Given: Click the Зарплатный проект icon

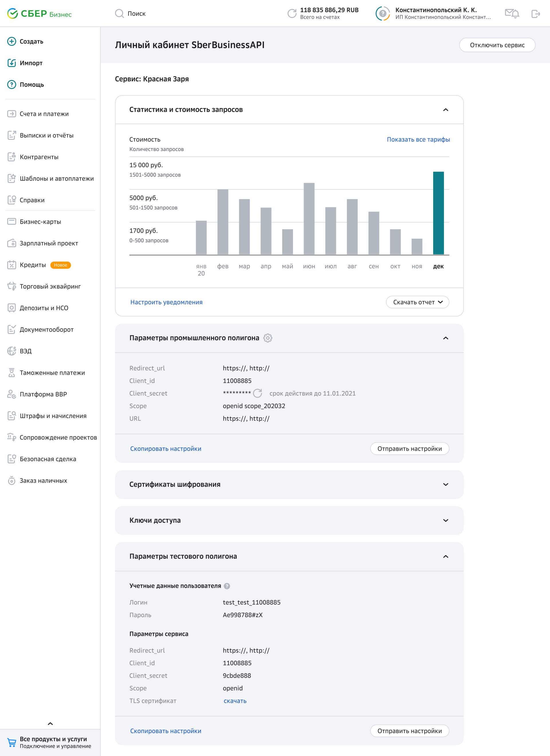Looking at the screenshot, I should (x=12, y=243).
